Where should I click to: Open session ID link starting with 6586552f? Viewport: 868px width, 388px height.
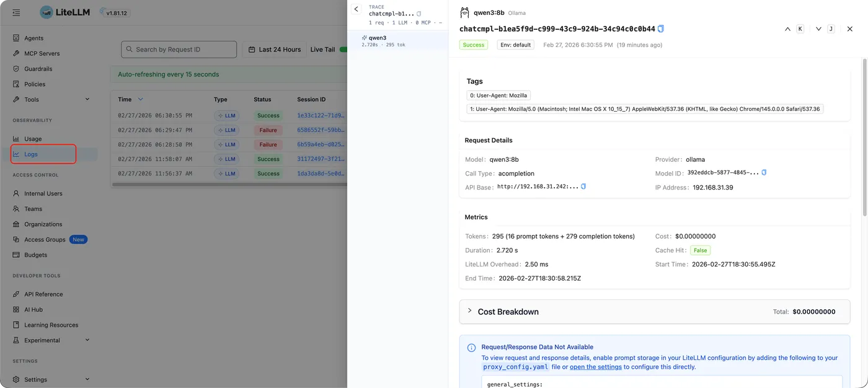pos(321,130)
